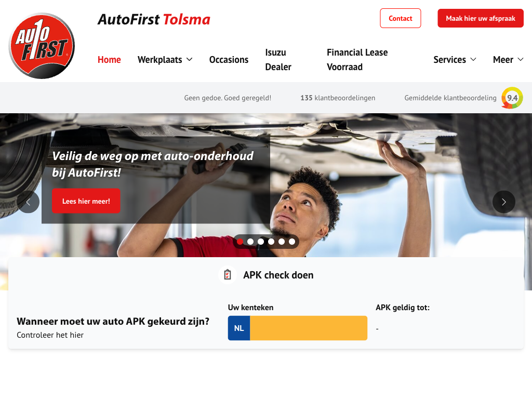
Task: Click the APK clipboard checklist icon
Action: tap(228, 274)
